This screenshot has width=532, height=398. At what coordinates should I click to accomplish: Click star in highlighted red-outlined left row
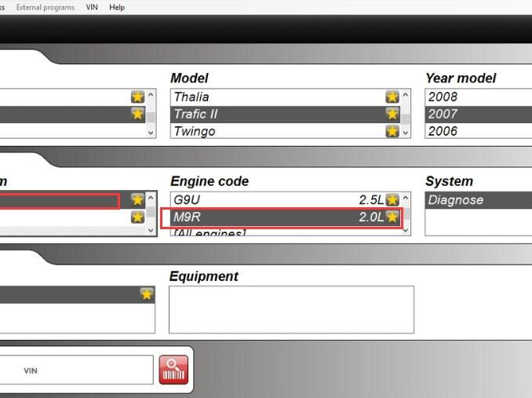click(x=137, y=200)
